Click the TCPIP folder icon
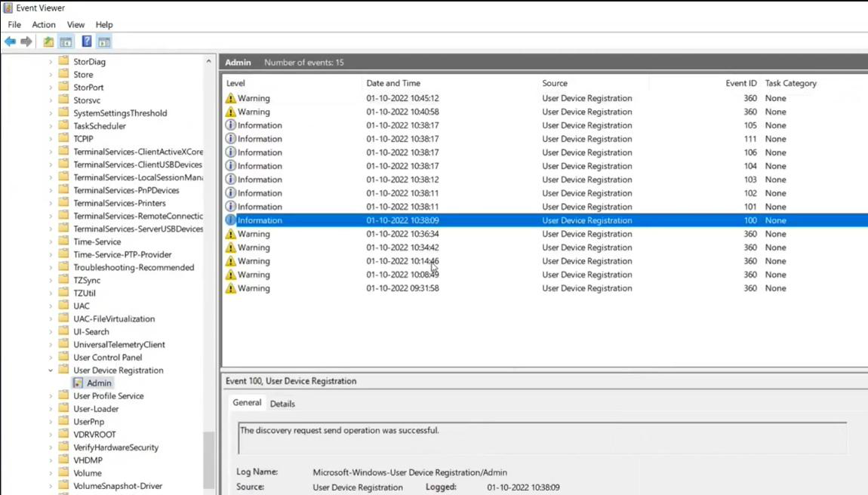This screenshot has height=495, width=868. (x=63, y=138)
